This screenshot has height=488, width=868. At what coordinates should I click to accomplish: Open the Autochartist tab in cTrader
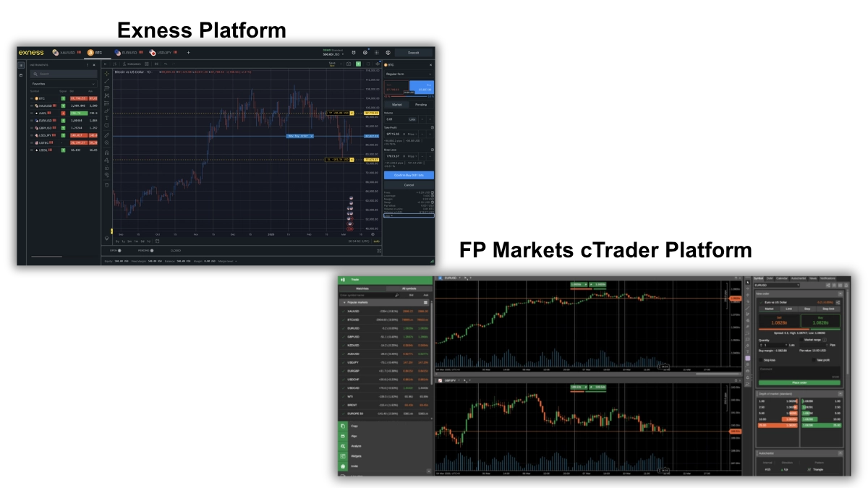point(799,278)
